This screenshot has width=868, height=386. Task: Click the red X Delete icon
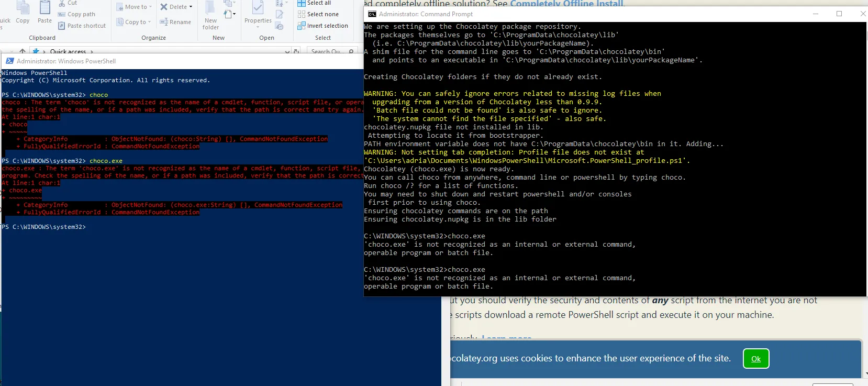[x=164, y=7]
